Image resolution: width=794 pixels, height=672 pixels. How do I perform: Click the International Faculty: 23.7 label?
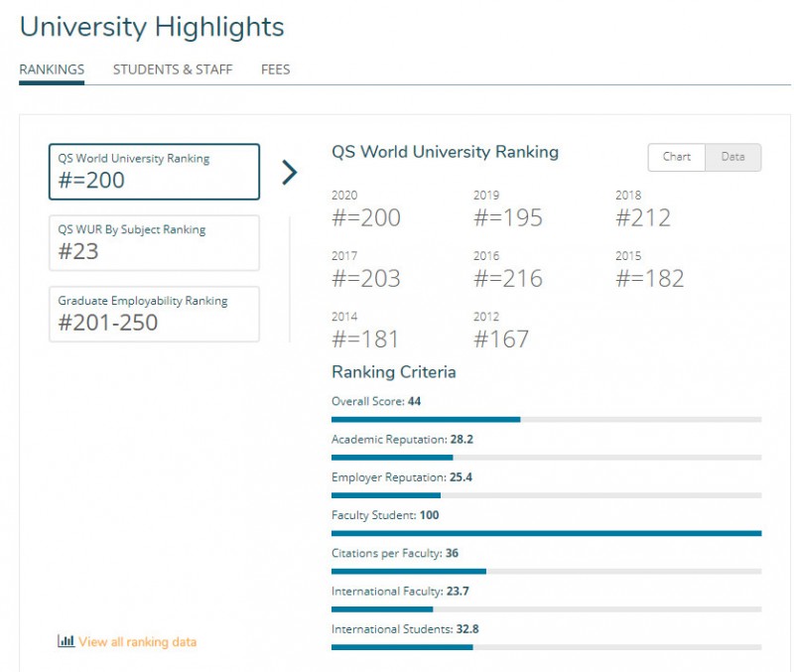coord(401,592)
